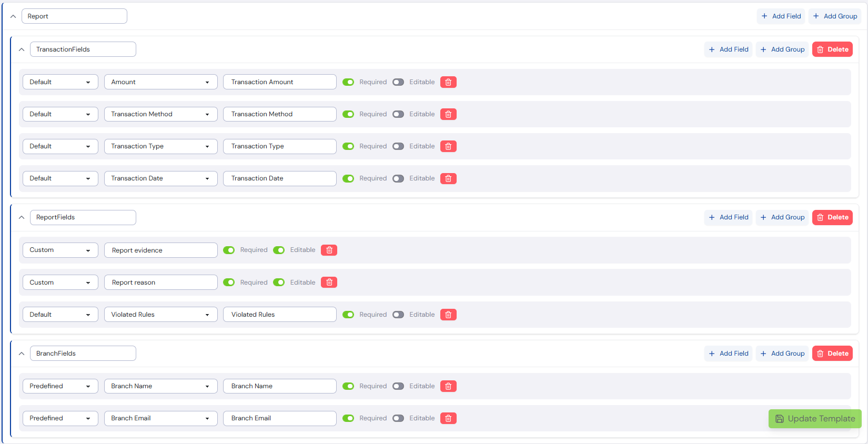868x444 pixels.
Task: Toggle Required for Branch Email
Action: [348, 418]
